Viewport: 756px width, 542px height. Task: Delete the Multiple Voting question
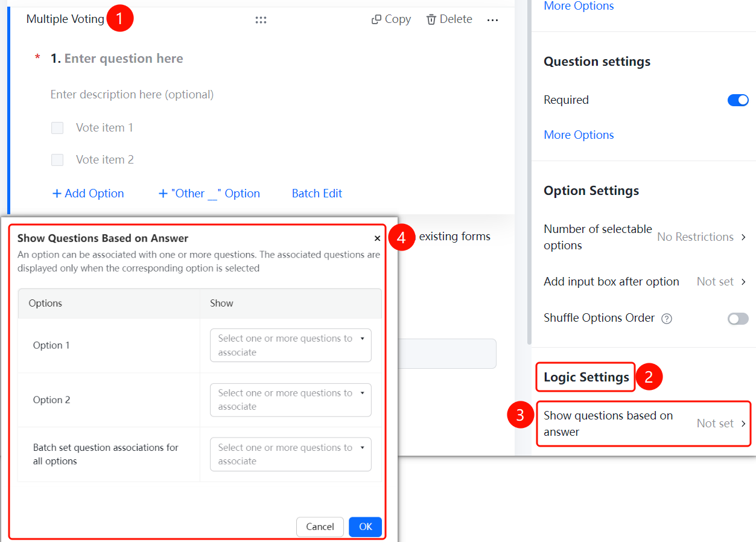(x=449, y=19)
